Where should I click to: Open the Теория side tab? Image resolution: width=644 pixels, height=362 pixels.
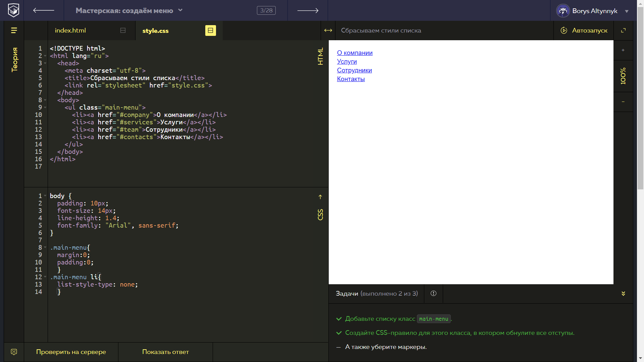(x=14, y=59)
